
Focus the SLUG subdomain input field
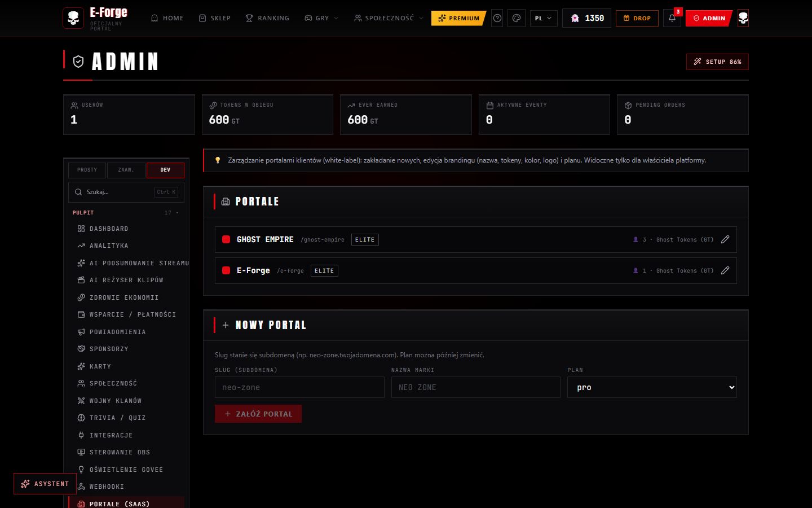299,387
